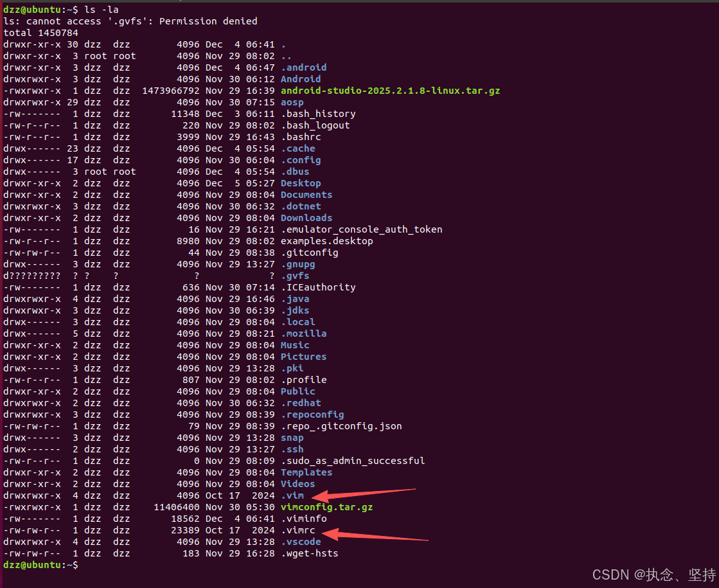Image resolution: width=719 pixels, height=588 pixels.
Task: Select the examples.desktop filename
Action: 327,241
